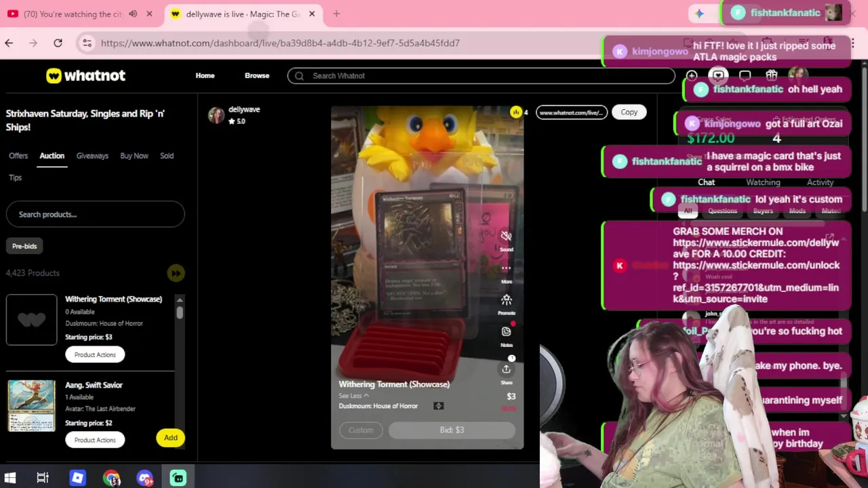Click the Gemini sparkle icon in toolbar
Viewport: 868px width, 488px height.
coord(699,14)
